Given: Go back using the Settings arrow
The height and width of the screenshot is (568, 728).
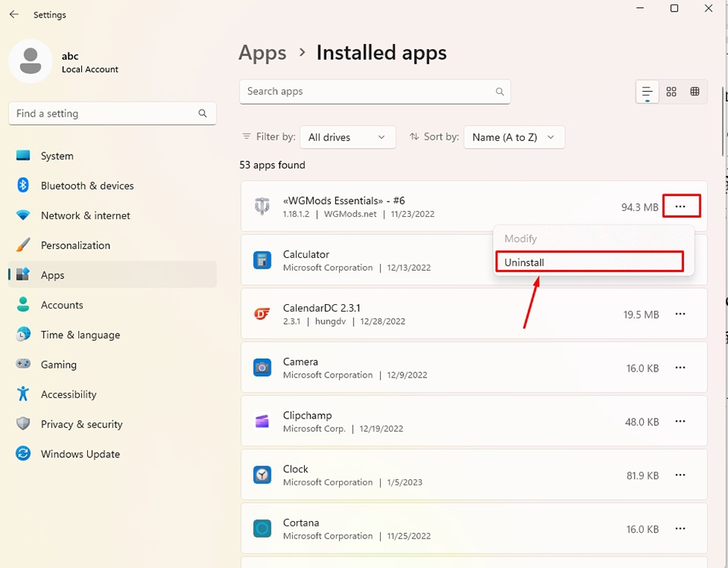Looking at the screenshot, I should [14, 14].
